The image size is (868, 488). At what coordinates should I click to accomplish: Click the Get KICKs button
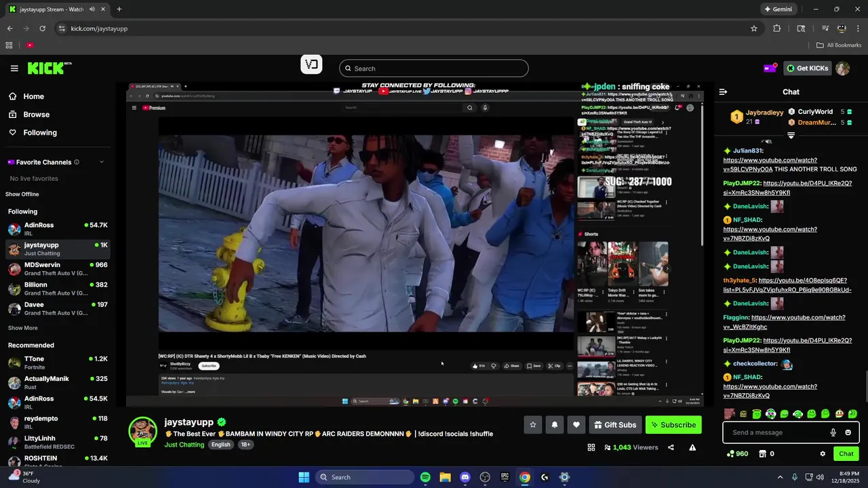click(x=807, y=68)
